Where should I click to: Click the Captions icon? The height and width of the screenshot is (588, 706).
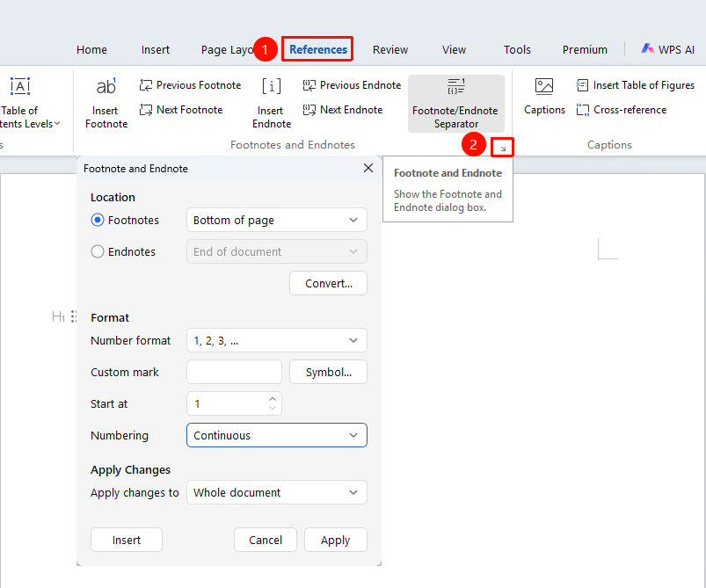(x=544, y=86)
